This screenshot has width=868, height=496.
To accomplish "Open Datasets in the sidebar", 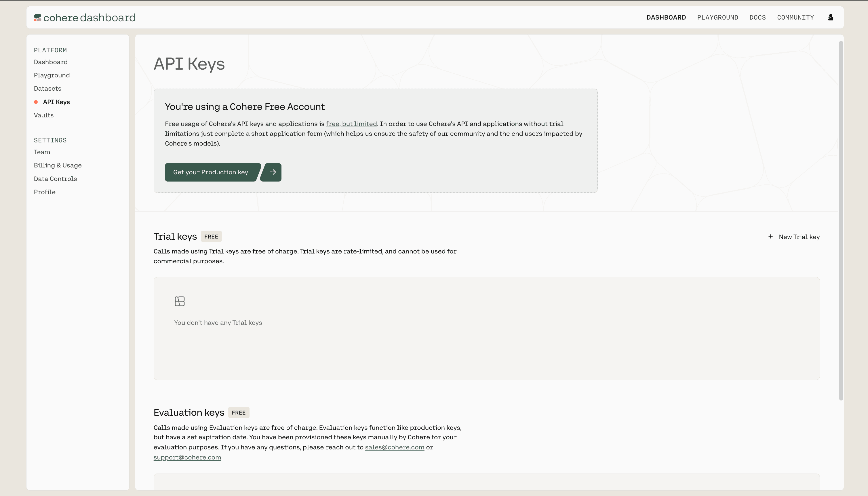I will (48, 89).
